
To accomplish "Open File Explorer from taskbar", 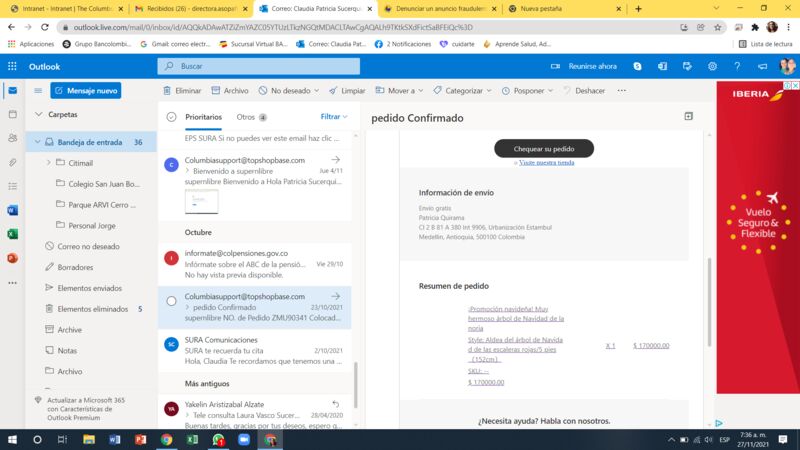I will [x=89, y=439].
